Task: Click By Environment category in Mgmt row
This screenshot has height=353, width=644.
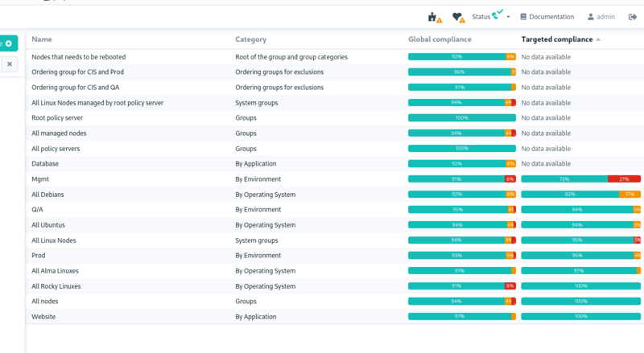Action: (x=258, y=179)
